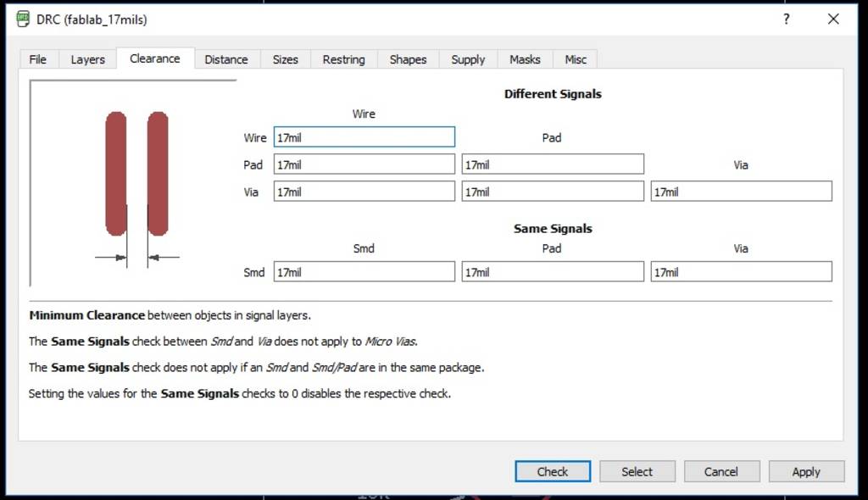Screen dimensions: 868x500
Task: Open the Misc tab
Action: pyautogui.click(x=576, y=59)
